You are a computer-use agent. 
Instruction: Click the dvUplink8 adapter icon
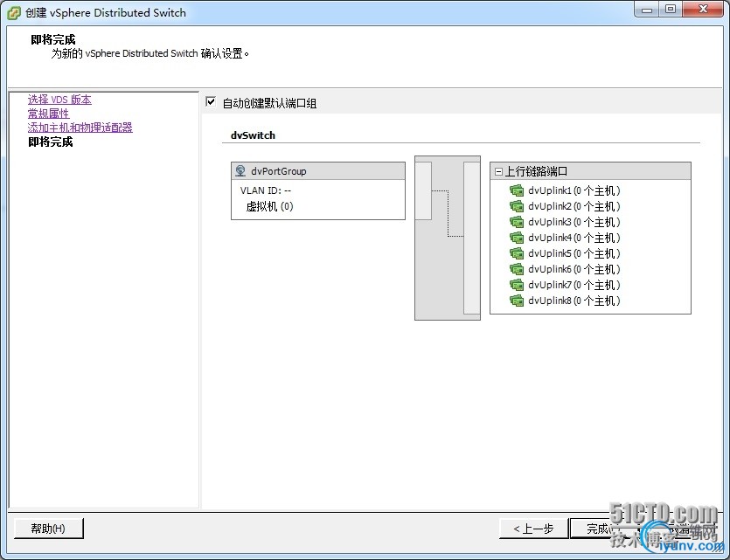click(517, 301)
